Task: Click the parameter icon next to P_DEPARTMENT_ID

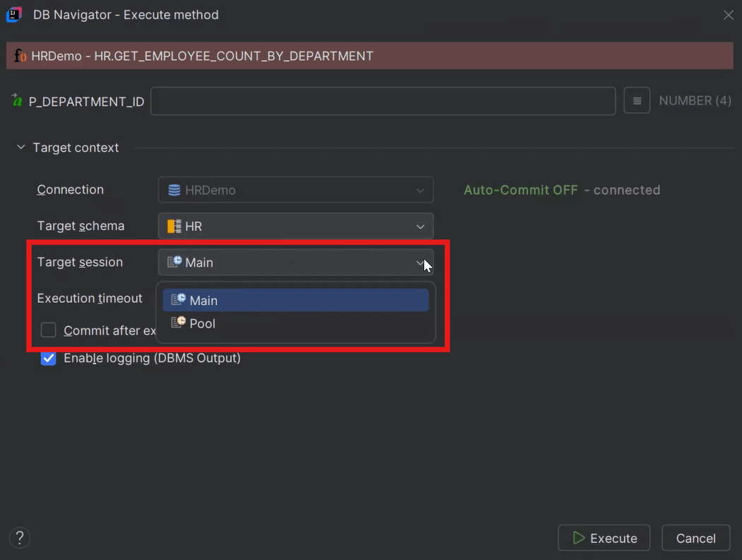Action: click(x=16, y=101)
